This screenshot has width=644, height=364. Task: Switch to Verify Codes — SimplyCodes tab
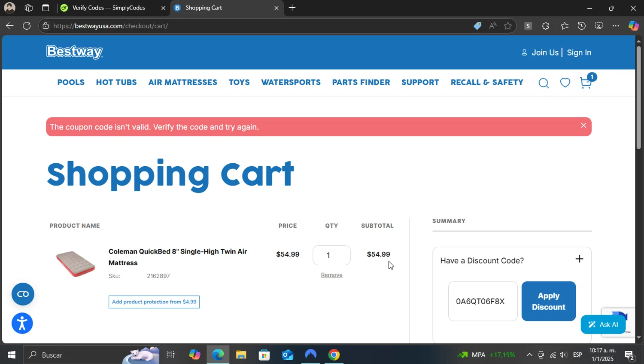click(109, 8)
